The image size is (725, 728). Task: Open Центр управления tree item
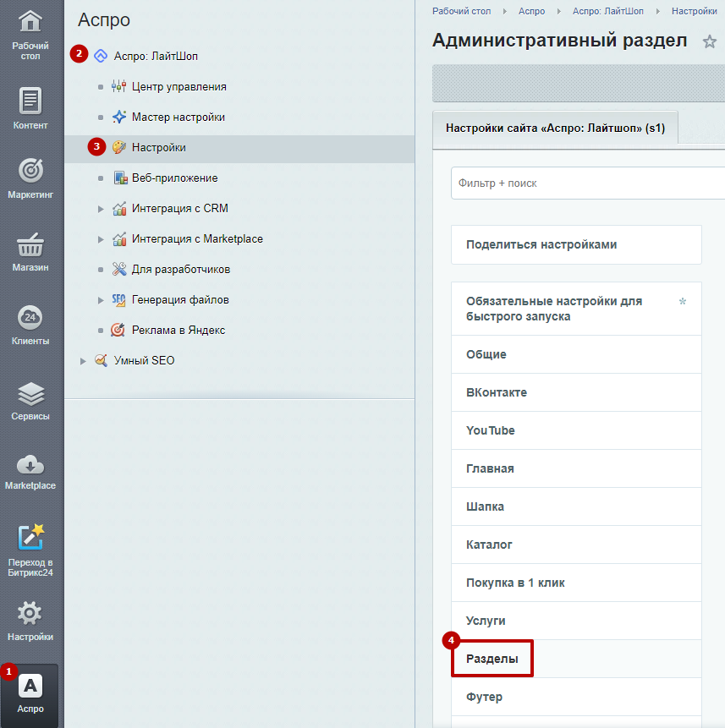[179, 87]
